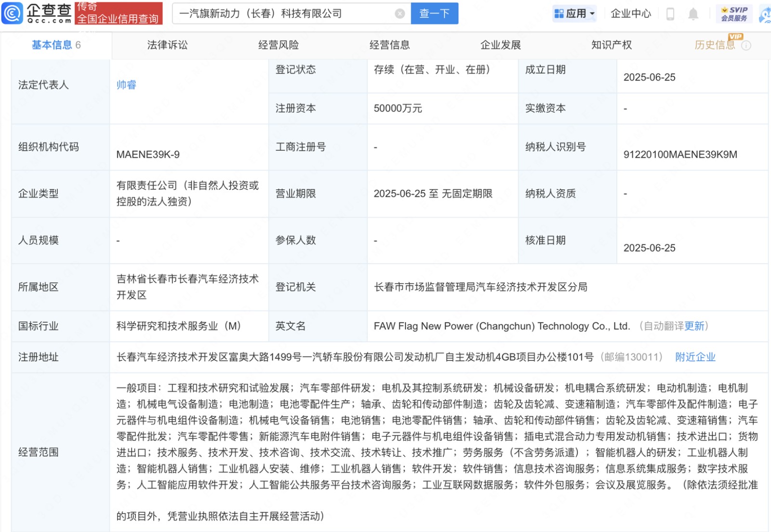This screenshot has width=771, height=532.
Task: Switch to the 基本信息 tab
Action: pyautogui.click(x=56, y=45)
